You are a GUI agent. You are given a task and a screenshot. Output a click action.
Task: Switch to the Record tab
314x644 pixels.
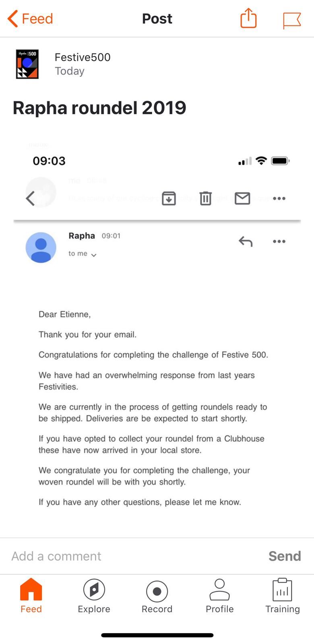pyautogui.click(x=157, y=596)
